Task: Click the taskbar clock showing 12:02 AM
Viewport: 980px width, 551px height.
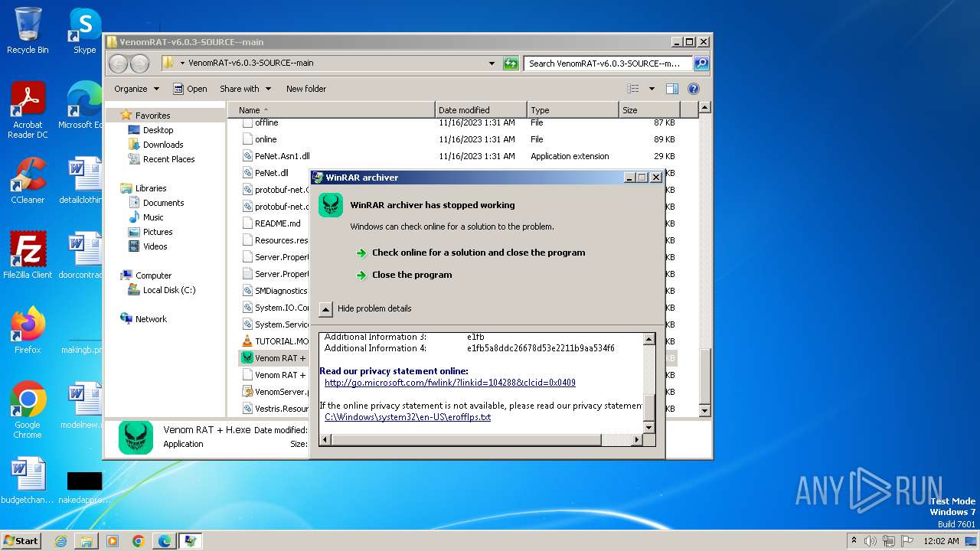Action: coord(941,541)
